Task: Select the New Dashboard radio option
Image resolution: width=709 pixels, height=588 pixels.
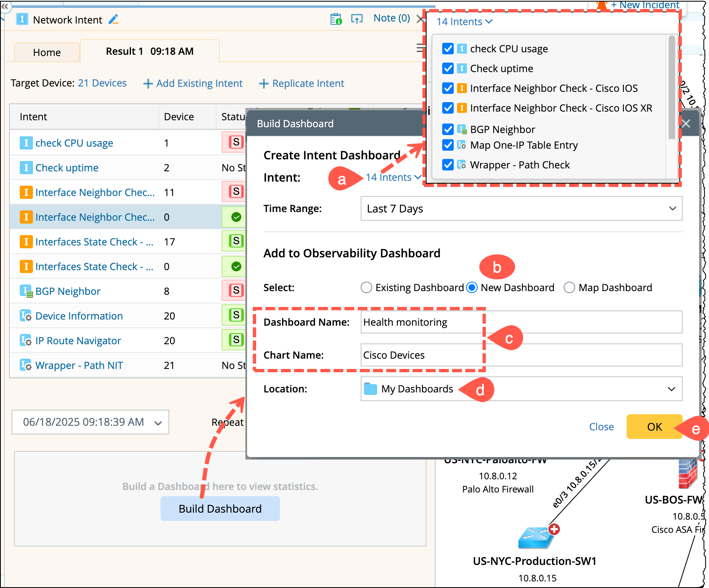Action: click(472, 287)
